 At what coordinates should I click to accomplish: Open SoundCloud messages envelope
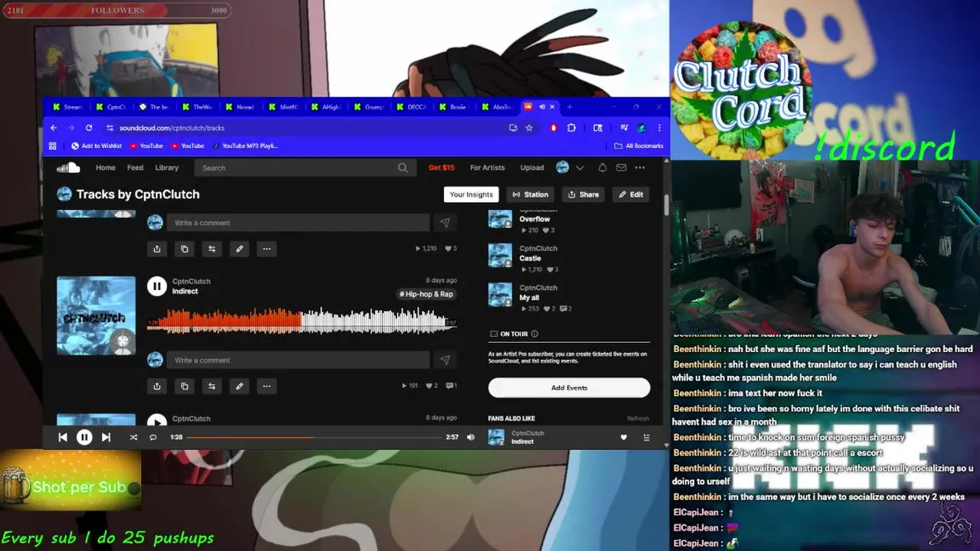[x=621, y=168]
